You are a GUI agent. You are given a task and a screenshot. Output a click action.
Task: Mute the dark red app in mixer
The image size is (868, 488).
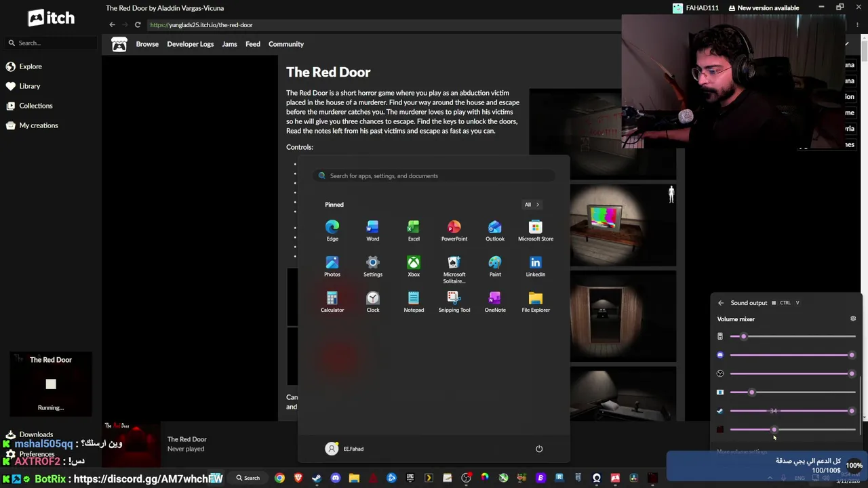pos(720,430)
